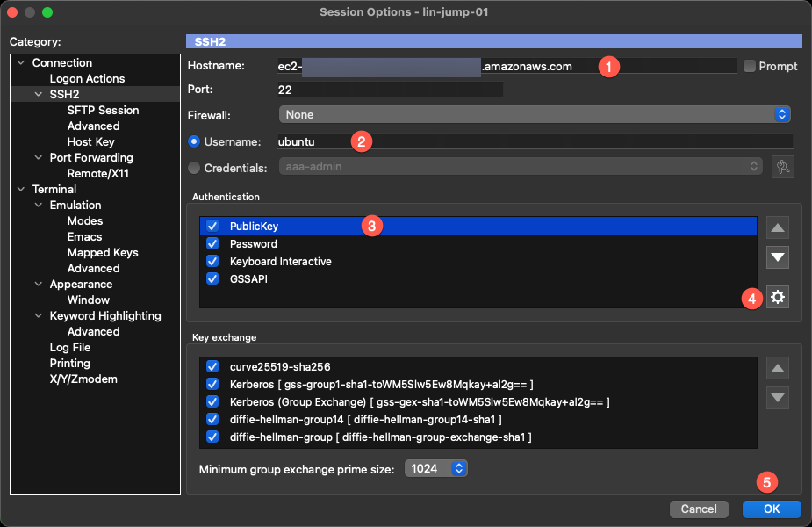Open minimum group exchange prime size dropdown

(436, 468)
